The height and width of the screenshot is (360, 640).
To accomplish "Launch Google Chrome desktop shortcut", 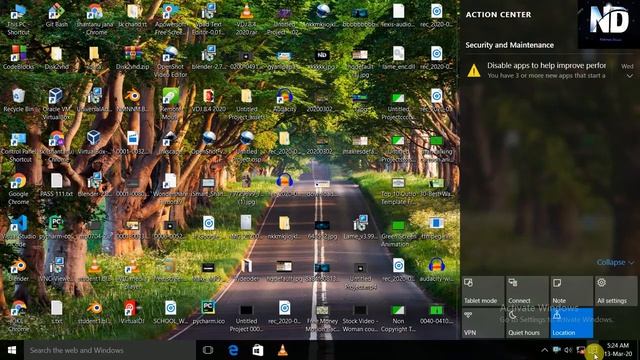I will pyautogui.click(x=18, y=189).
